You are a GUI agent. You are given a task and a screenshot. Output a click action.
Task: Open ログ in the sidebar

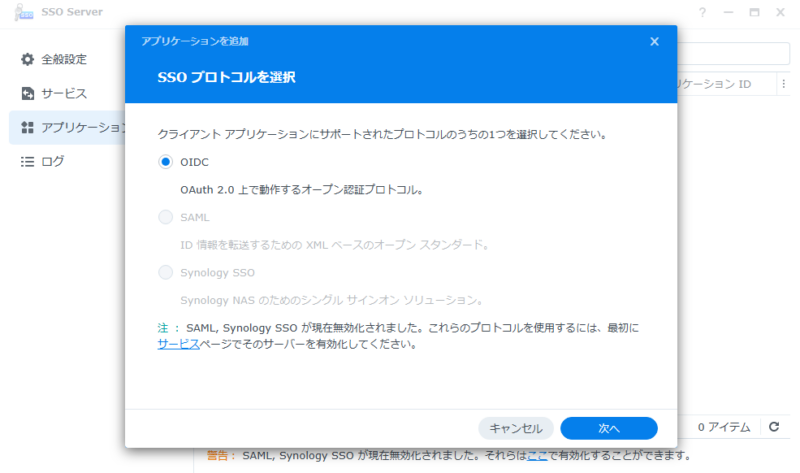pos(53,161)
